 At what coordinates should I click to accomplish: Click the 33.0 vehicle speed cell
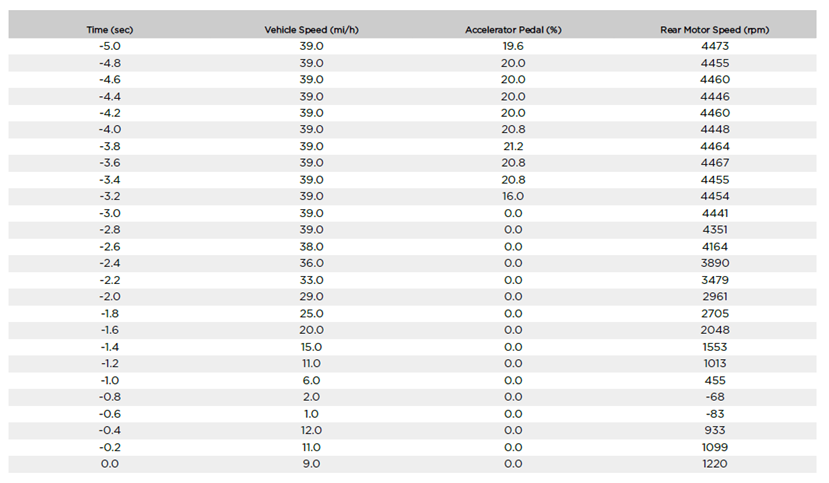[x=311, y=280]
